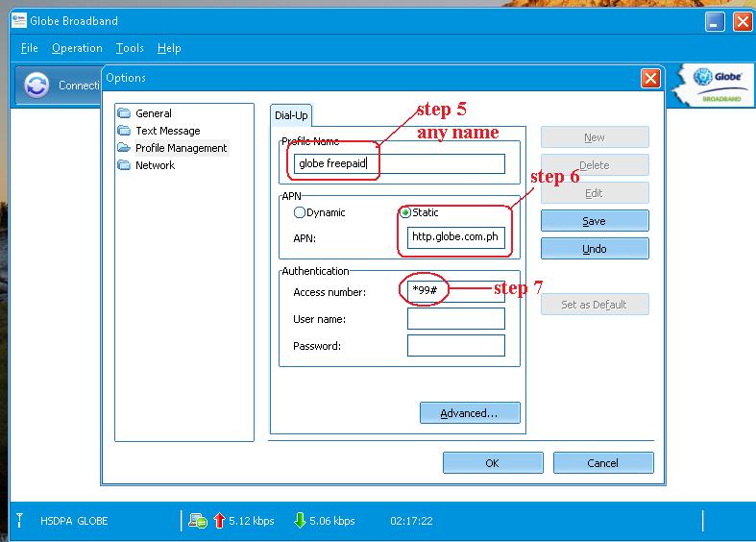This screenshot has width=756, height=542.
Task: Open General options category
Action: (x=154, y=113)
